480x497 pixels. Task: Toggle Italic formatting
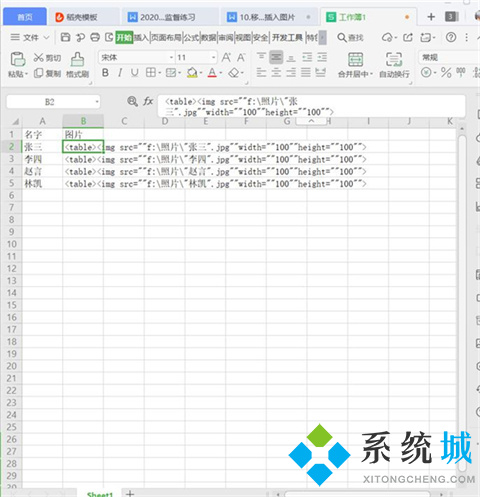120,72
